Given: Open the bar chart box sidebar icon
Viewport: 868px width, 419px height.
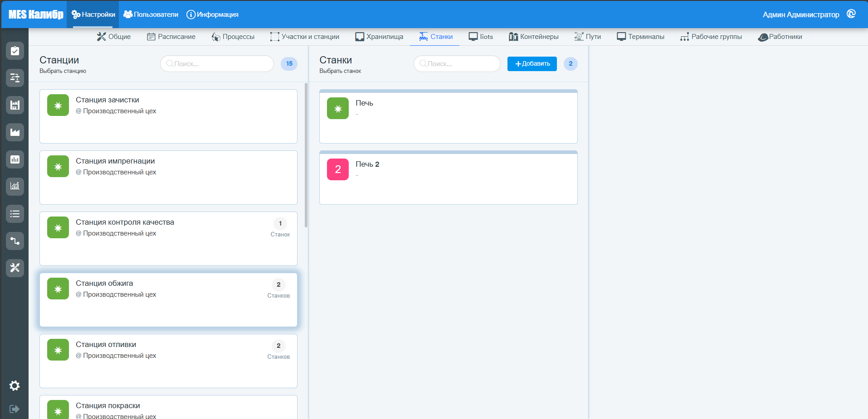Looking at the screenshot, I should [x=15, y=159].
